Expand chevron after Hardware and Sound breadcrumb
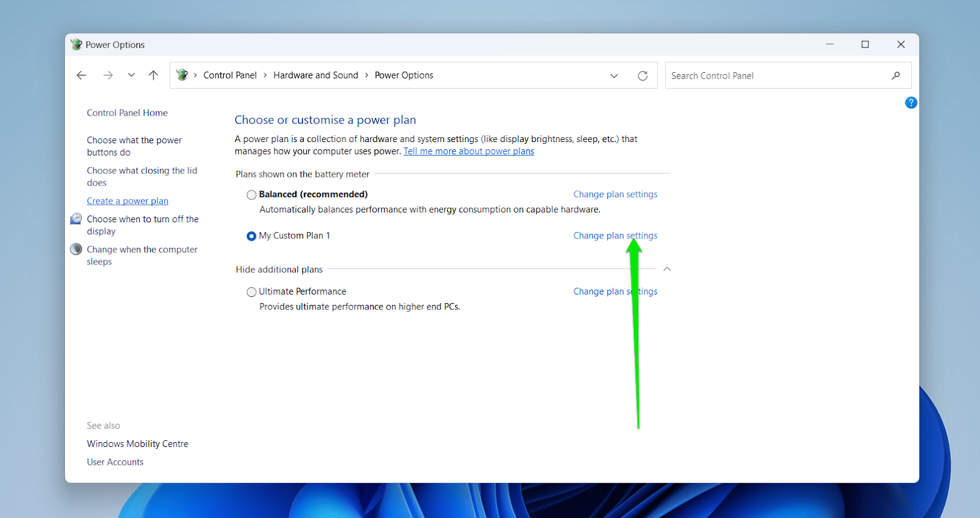This screenshot has height=518, width=980. [x=366, y=75]
